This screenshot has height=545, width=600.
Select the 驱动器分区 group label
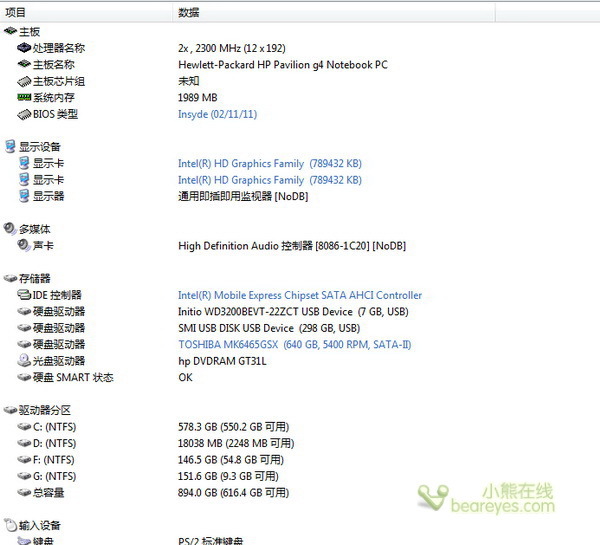point(45,410)
